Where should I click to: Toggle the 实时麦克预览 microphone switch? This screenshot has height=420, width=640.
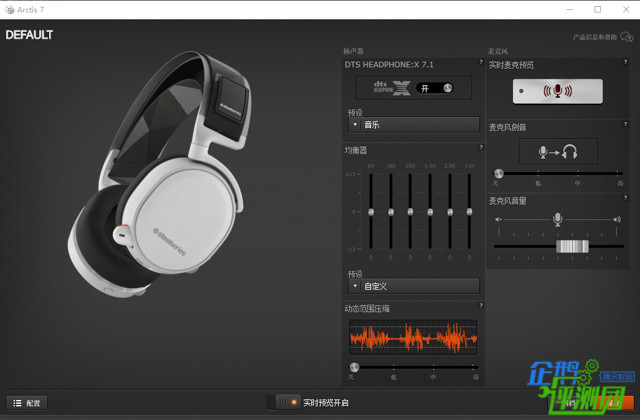click(x=558, y=91)
